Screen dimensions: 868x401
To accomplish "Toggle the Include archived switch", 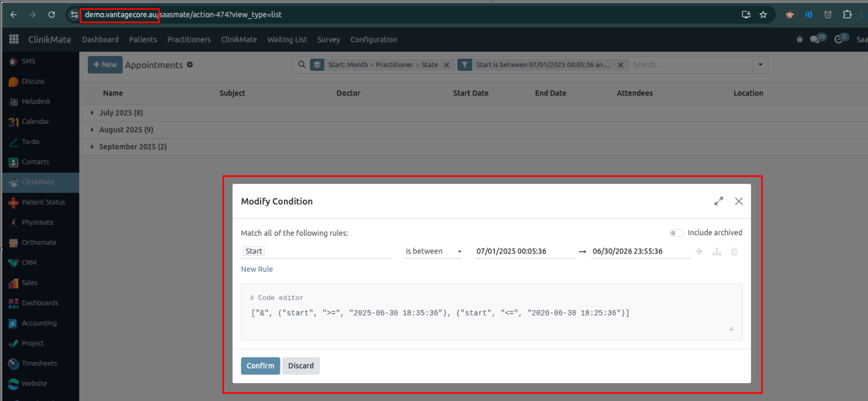I will (x=676, y=233).
